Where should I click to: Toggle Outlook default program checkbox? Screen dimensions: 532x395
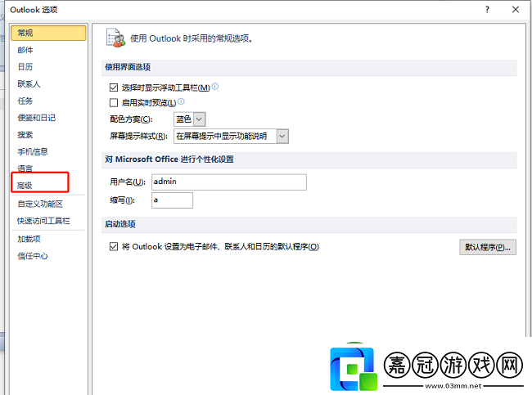pos(114,246)
